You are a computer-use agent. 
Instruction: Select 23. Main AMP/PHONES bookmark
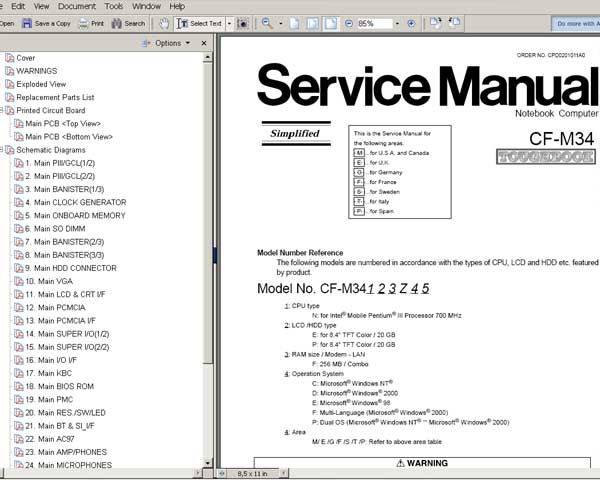point(66,452)
